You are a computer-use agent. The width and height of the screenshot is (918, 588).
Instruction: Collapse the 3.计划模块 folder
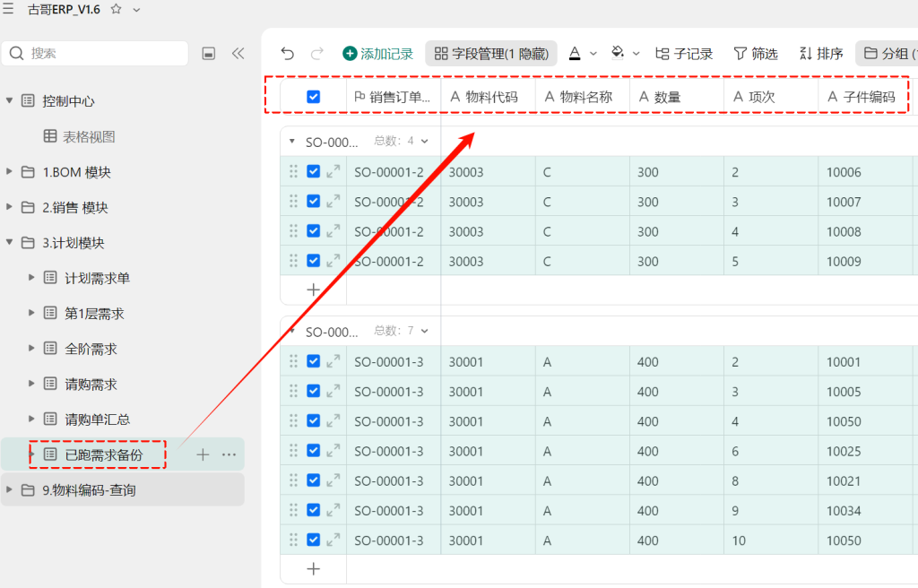[x=9, y=242]
